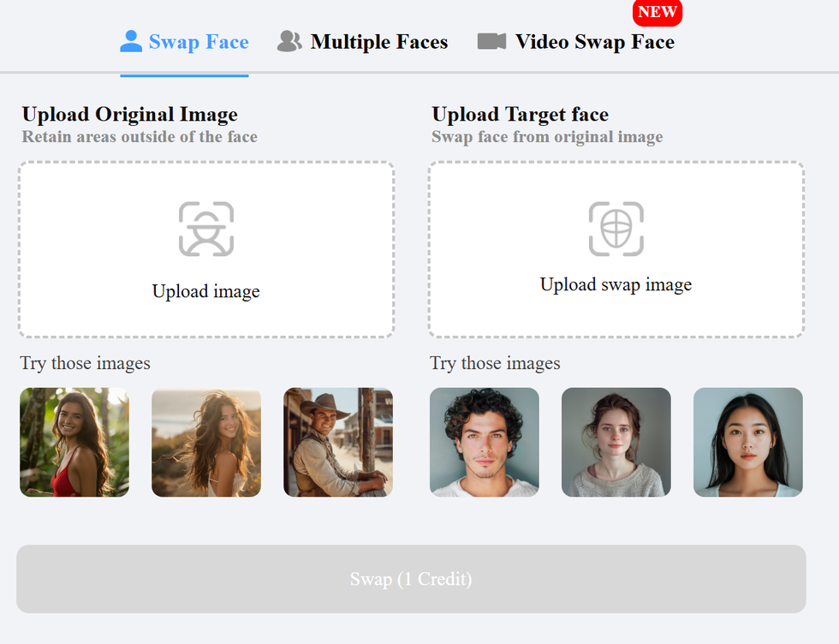
Task: Select sample image of woman in red top
Action: coord(74,442)
